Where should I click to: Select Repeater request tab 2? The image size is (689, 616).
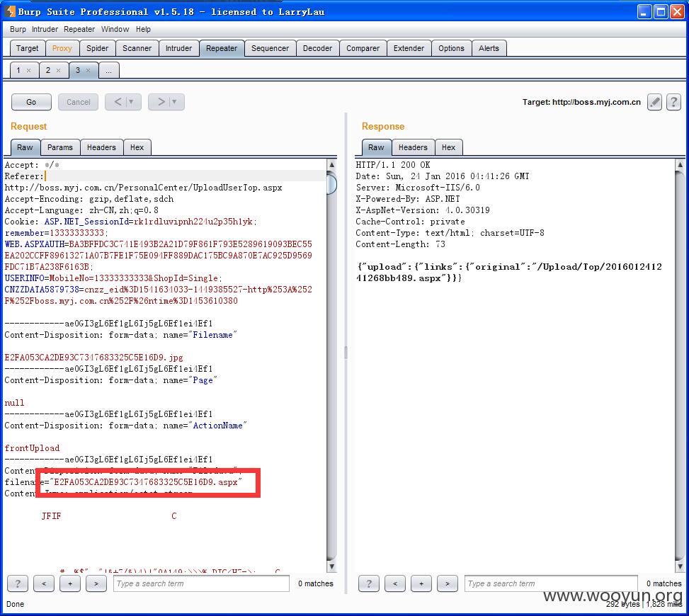(x=48, y=70)
